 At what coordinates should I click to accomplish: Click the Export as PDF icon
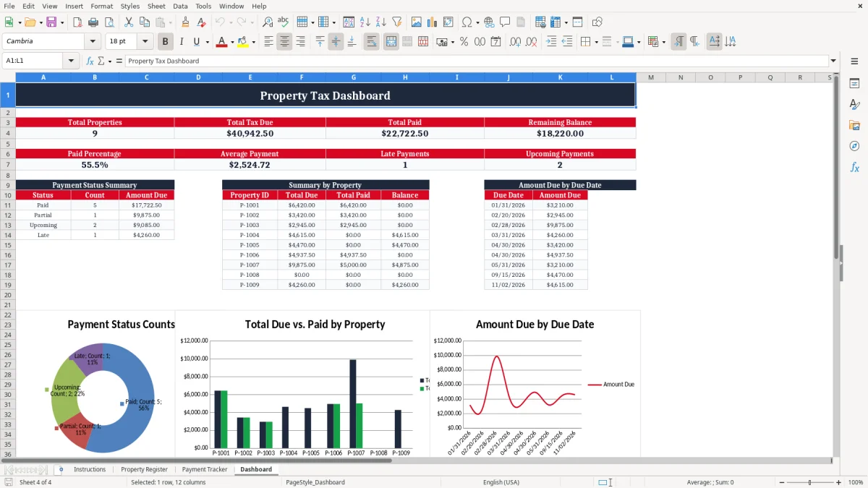click(77, 22)
